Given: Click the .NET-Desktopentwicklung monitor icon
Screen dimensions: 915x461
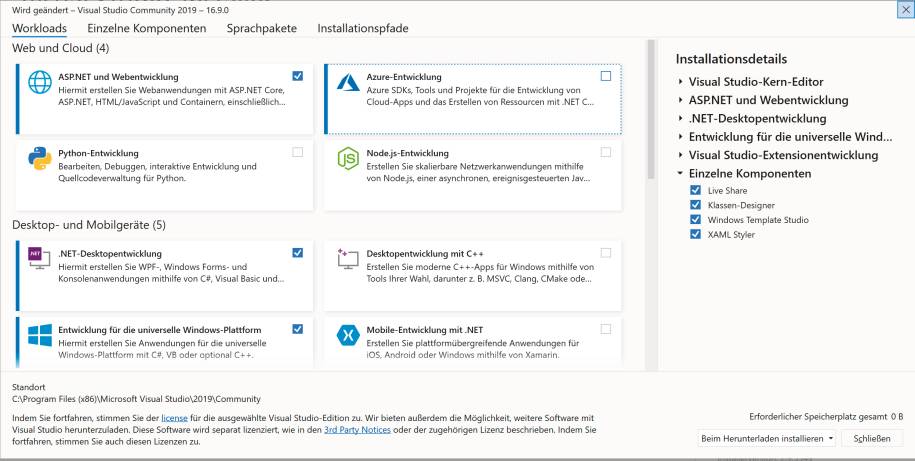Looking at the screenshot, I should 40,258.
